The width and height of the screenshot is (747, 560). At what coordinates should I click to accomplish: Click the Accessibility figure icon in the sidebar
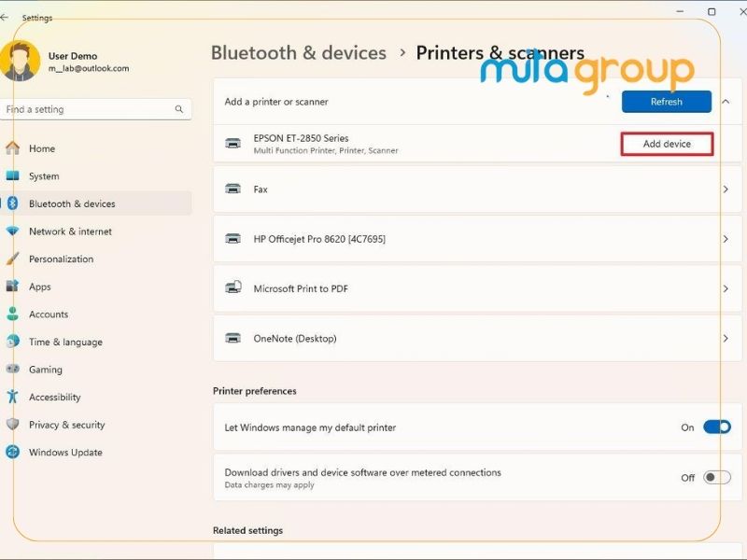pos(13,397)
